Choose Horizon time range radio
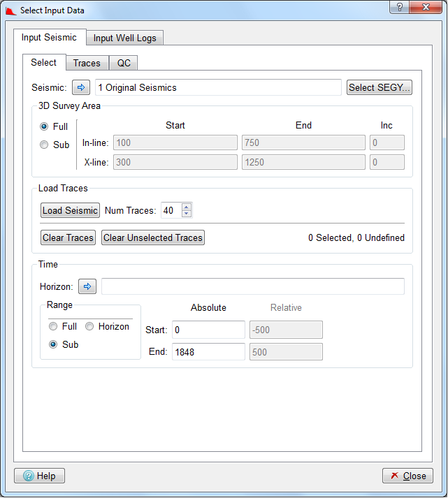This screenshot has height=498, width=448. [89, 326]
